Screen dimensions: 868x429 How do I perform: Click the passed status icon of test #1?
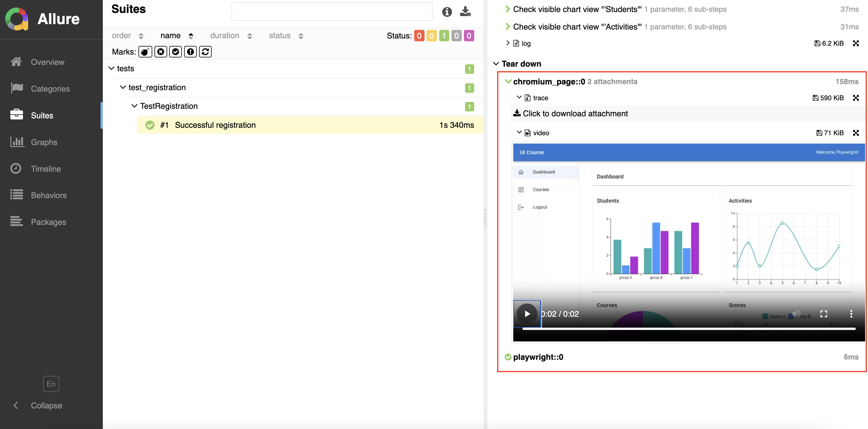(x=150, y=125)
